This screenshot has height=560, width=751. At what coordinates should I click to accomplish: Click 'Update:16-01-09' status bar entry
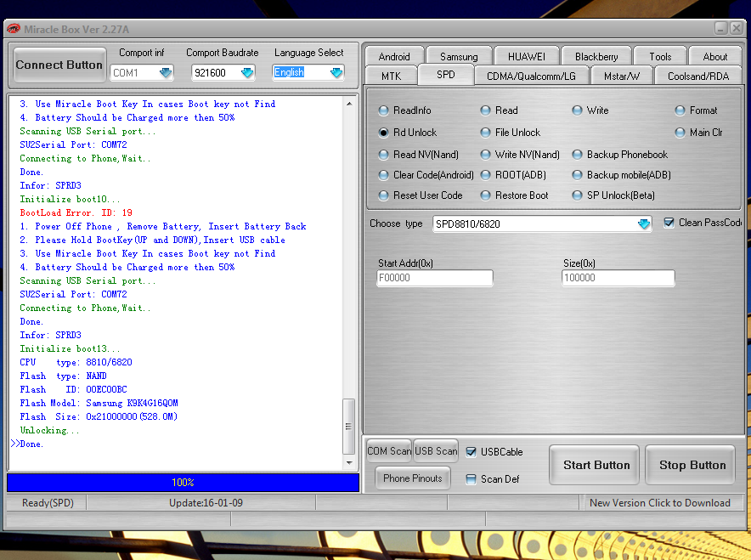(206, 503)
